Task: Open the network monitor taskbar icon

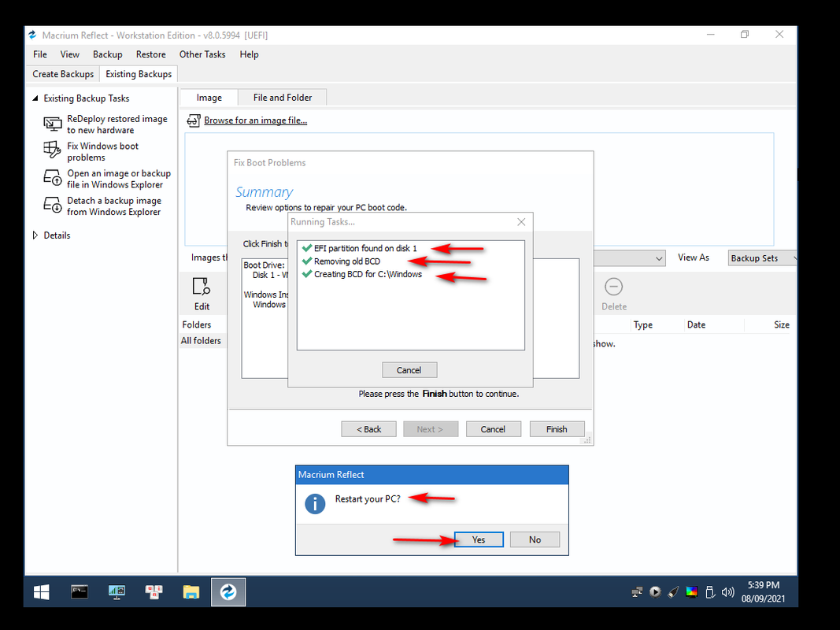Action: point(117,592)
